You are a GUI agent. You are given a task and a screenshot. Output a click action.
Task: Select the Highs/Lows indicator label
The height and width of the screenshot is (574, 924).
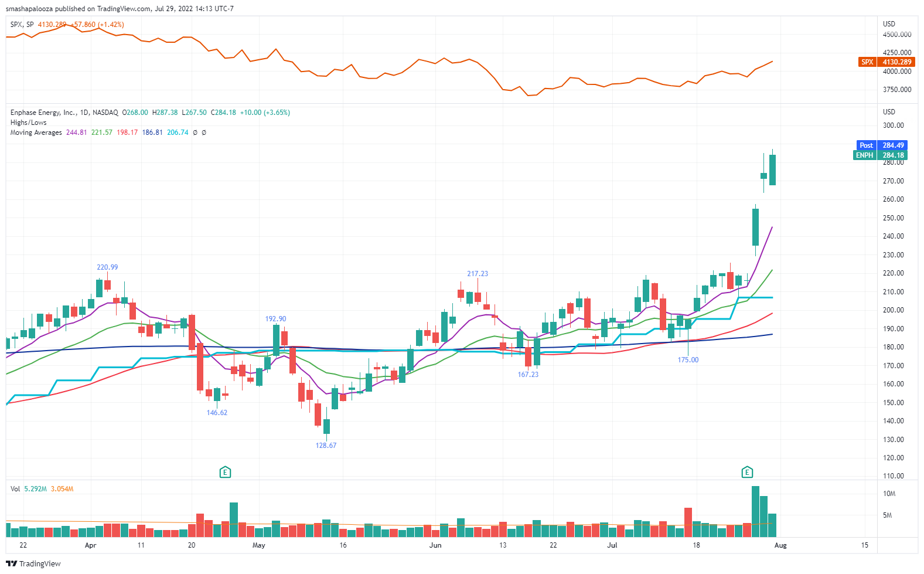pyautogui.click(x=29, y=123)
